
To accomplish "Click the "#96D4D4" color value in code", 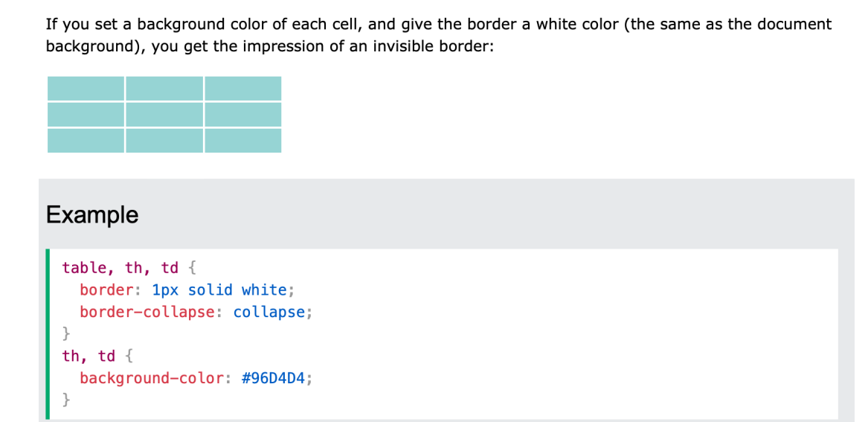I will [x=274, y=378].
